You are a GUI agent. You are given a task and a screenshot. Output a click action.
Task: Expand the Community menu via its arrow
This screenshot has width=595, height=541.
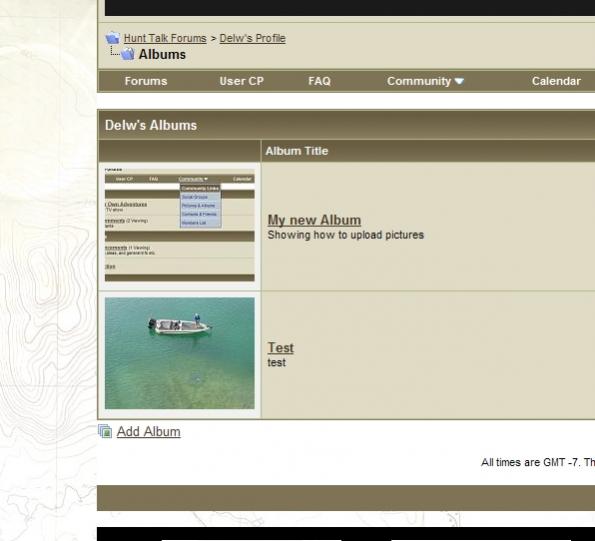pos(459,81)
